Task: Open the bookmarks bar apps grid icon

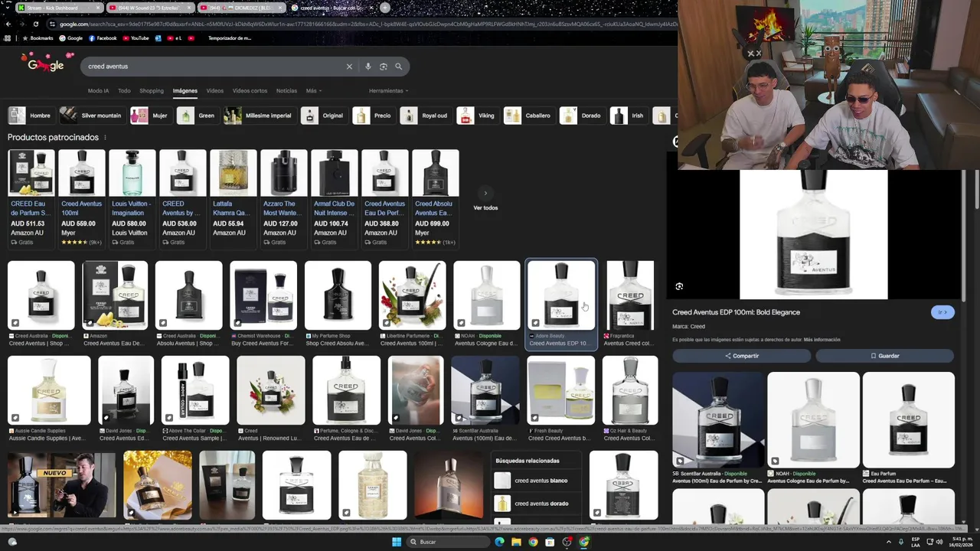Action: tap(8, 38)
